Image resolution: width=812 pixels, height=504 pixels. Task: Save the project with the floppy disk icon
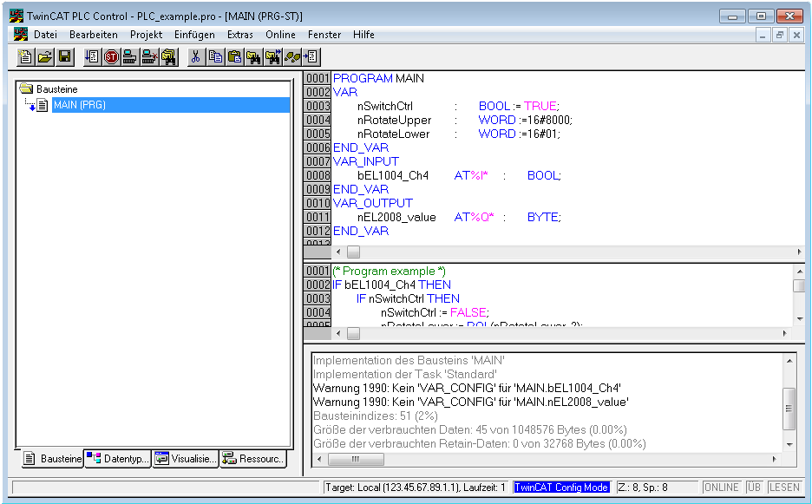click(64, 57)
